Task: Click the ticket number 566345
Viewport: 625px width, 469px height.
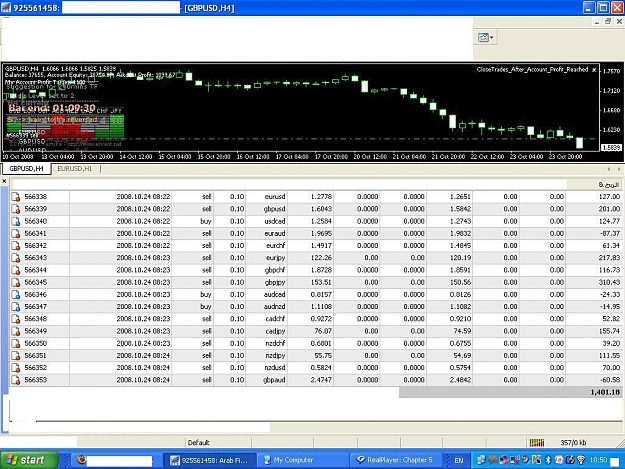Action: pyautogui.click(x=35, y=283)
